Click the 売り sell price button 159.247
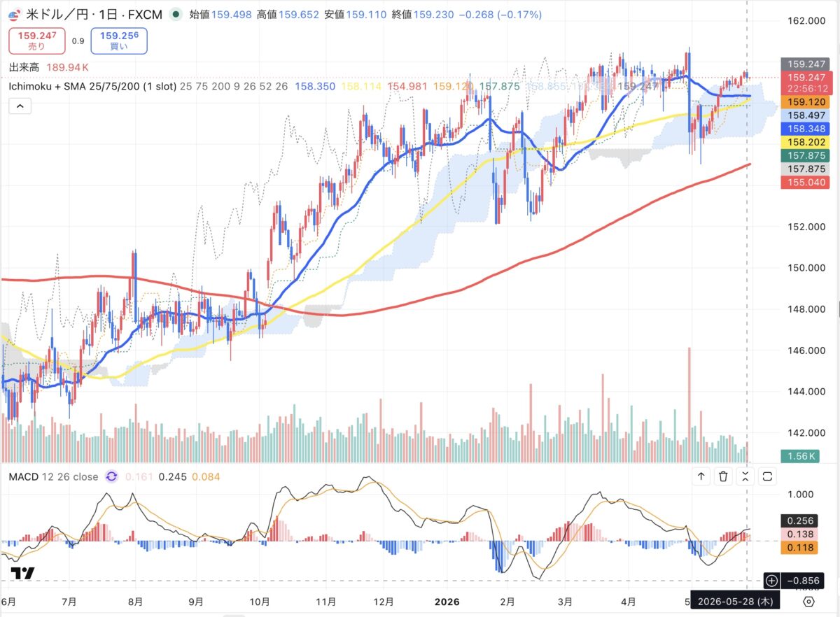Screen dimensions: 840x617 tap(36, 41)
